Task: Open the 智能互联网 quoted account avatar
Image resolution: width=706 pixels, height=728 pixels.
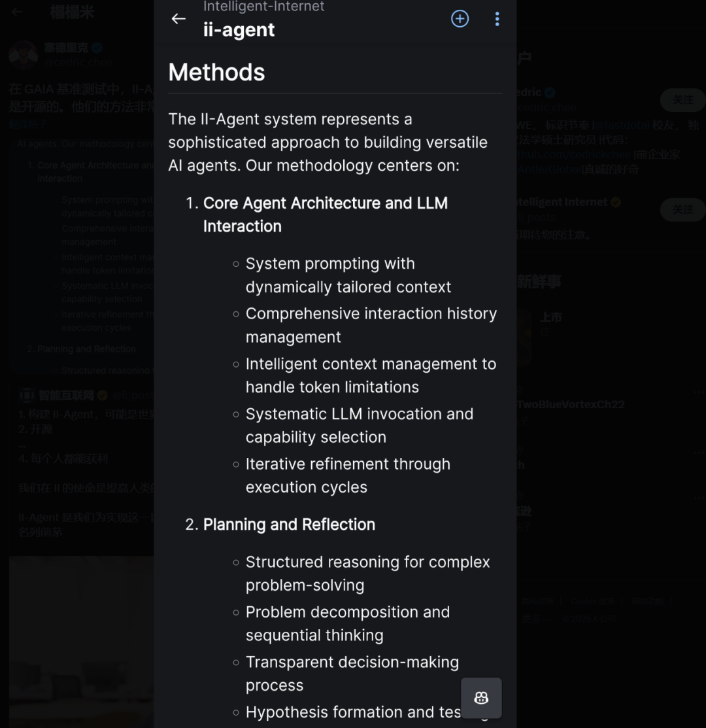Action: tap(27, 395)
